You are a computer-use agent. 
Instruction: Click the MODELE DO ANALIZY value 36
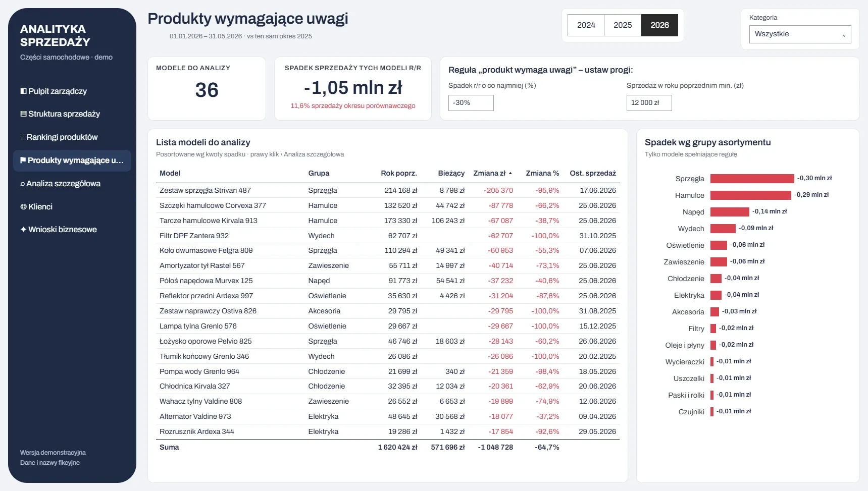click(x=207, y=90)
